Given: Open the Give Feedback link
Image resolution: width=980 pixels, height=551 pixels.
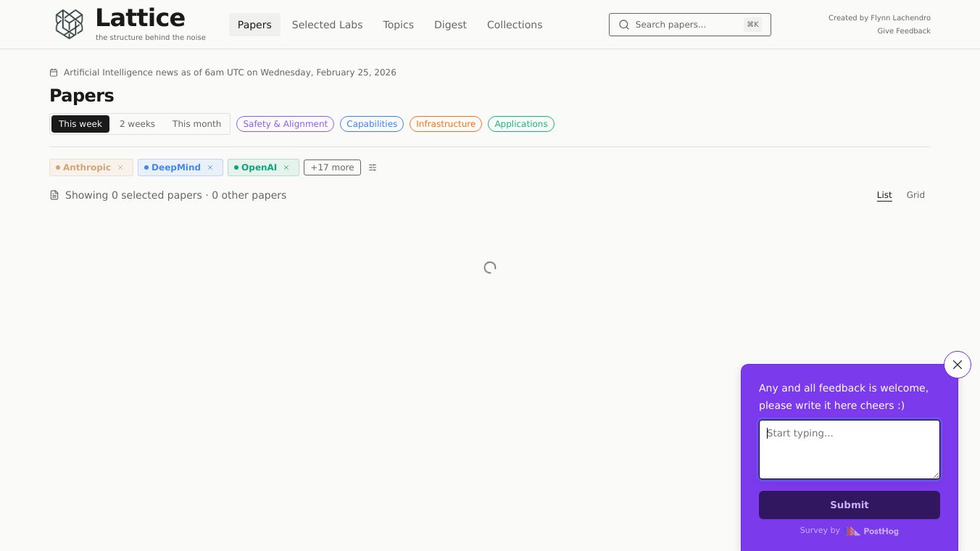Looking at the screenshot, I should 904,31.
